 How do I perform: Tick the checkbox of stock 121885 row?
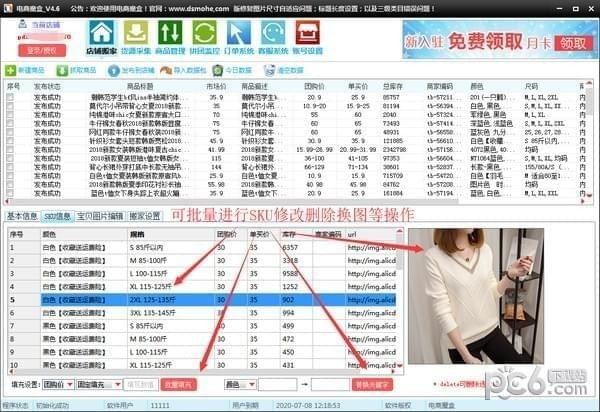coord(10,141)
